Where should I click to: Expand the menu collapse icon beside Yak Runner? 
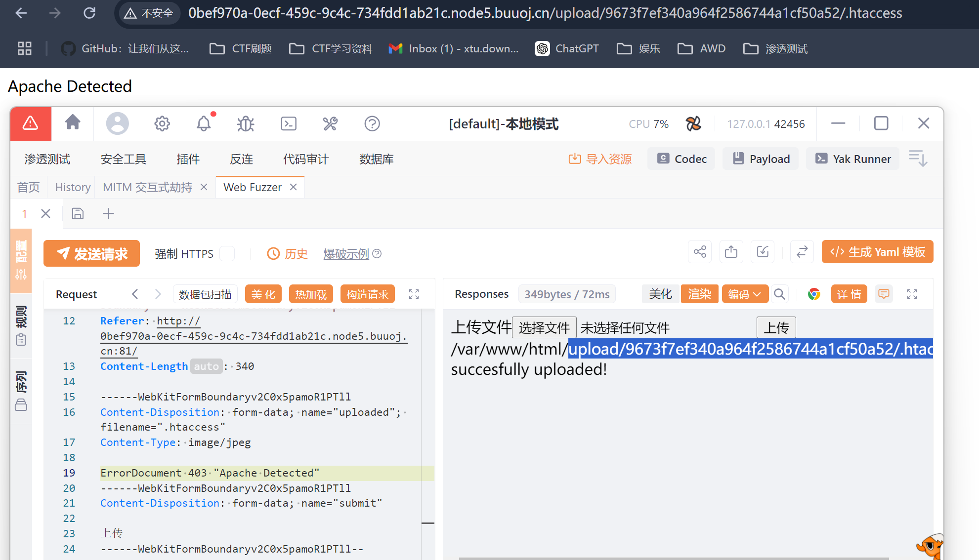pyautogui.click(x=918, y=159)
